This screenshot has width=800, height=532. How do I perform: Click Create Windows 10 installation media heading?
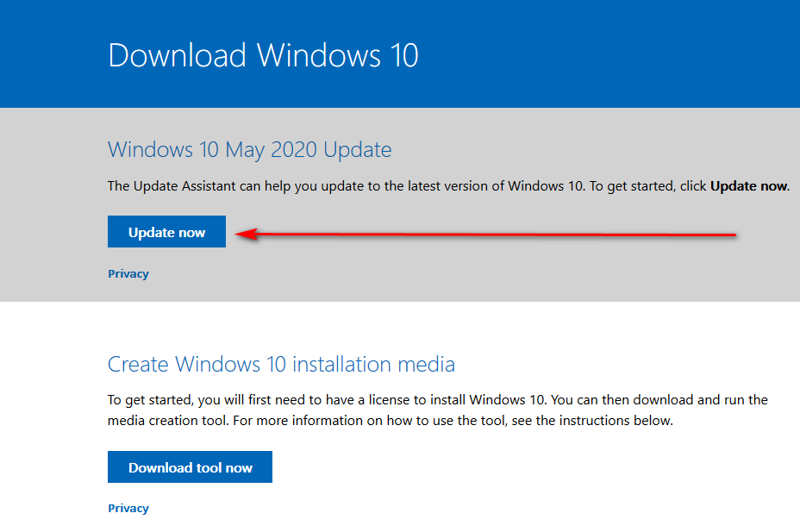[281, 364]
